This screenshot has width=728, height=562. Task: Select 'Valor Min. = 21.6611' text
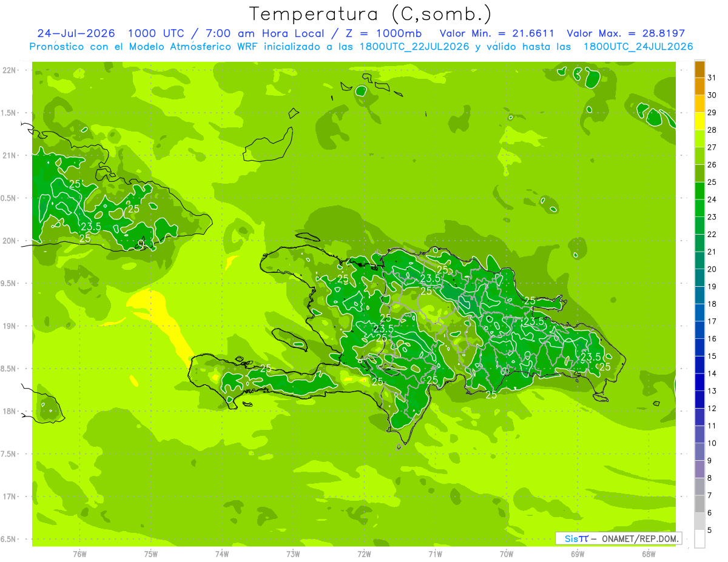[497, 33]
